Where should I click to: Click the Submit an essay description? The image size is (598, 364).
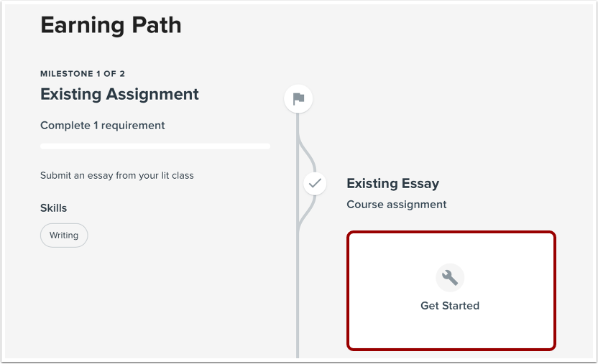[117, 175]
